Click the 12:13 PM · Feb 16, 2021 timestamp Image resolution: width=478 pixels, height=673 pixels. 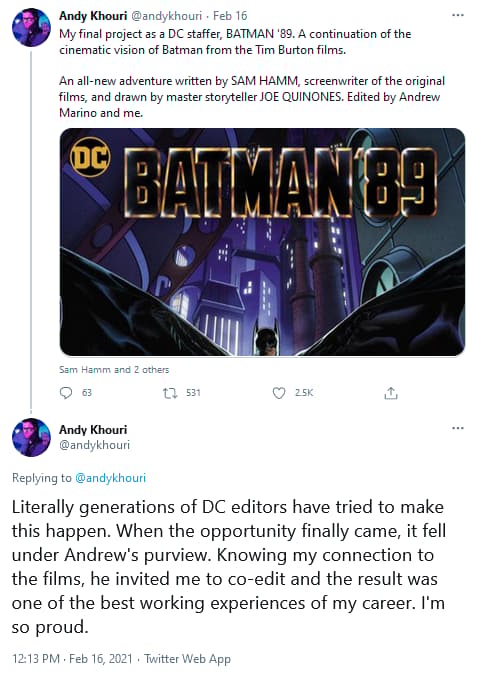(72, 658)
